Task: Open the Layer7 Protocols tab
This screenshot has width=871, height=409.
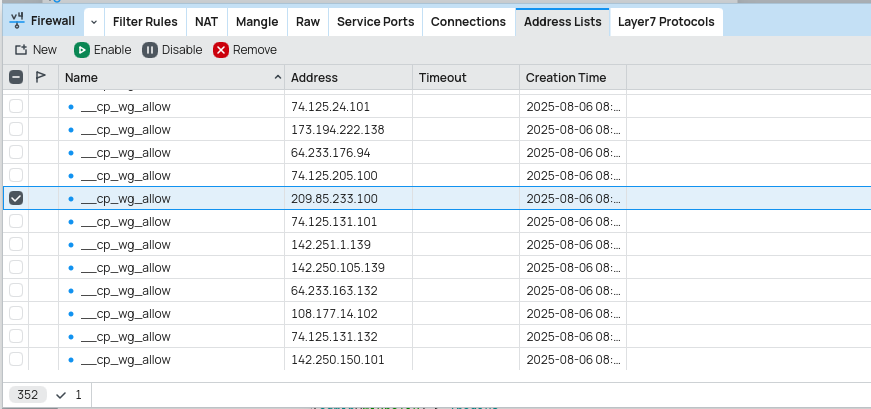Action: click(665, 21)
